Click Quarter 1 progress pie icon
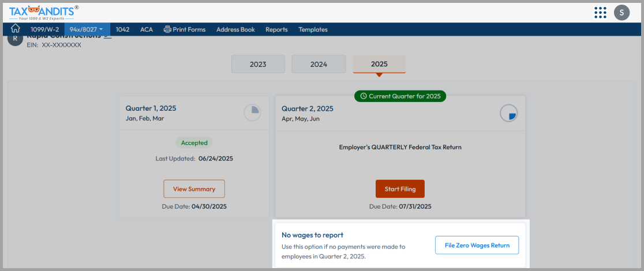Viewport: 644px width, 271px height. 252,112
